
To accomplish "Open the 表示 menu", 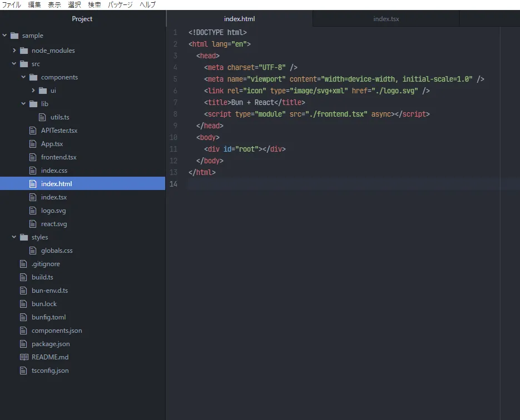I will coord(55,4).
